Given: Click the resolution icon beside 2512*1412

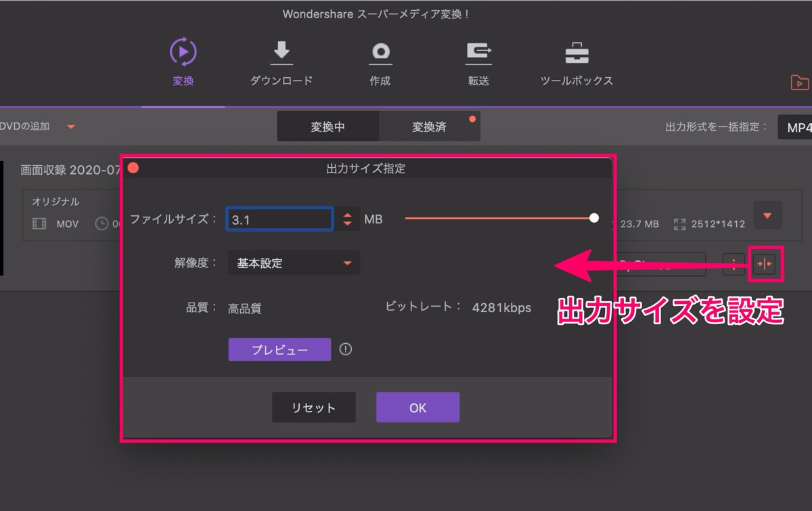Looking at the screenshot, I should [x=679, y=223].
